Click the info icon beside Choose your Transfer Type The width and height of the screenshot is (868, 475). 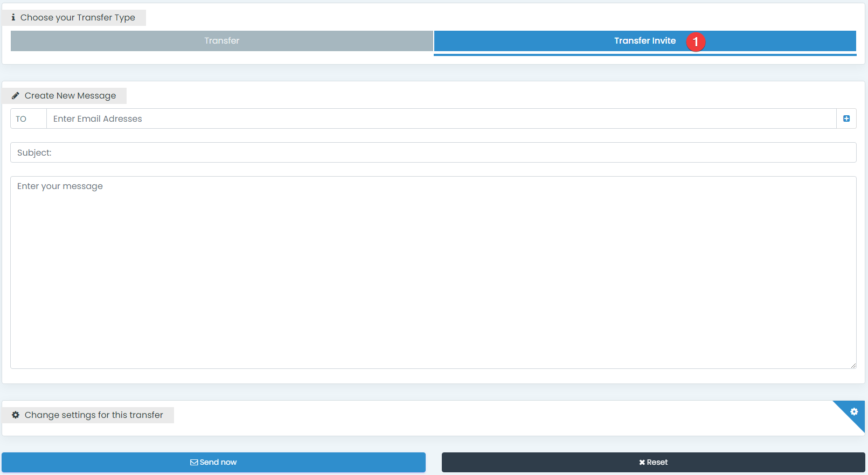coord(13,17)
